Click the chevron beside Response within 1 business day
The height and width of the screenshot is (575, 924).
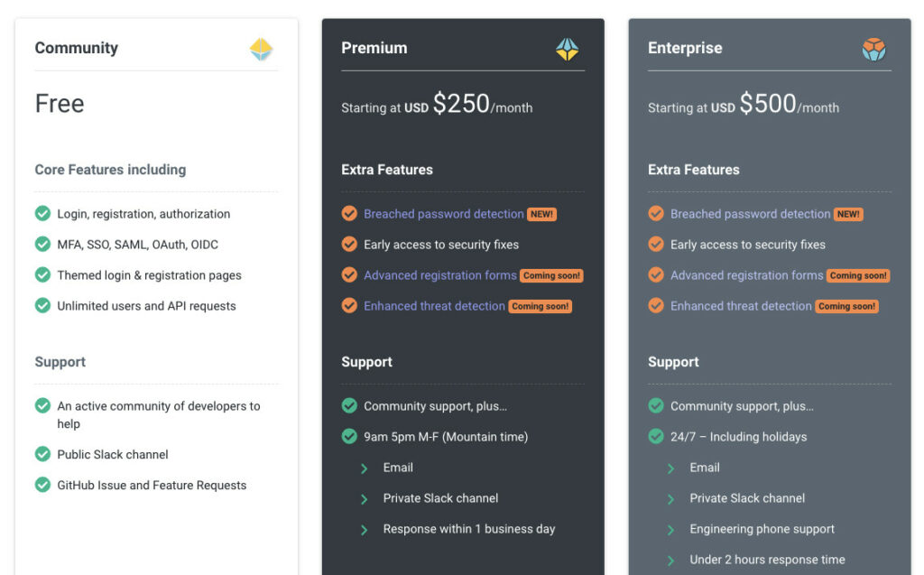[365, 530]
